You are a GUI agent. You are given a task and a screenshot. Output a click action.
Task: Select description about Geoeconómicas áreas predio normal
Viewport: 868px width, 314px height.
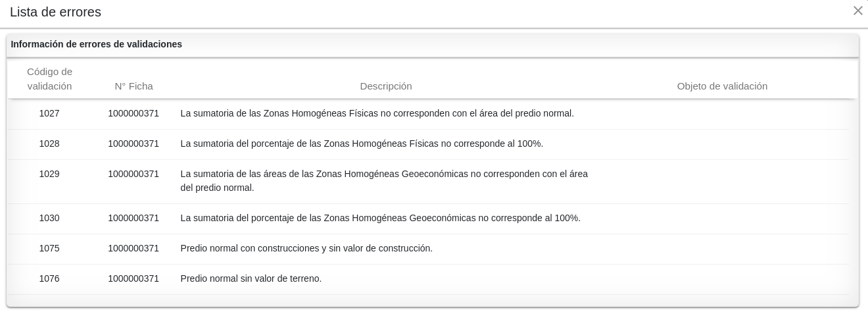point(384,181)
